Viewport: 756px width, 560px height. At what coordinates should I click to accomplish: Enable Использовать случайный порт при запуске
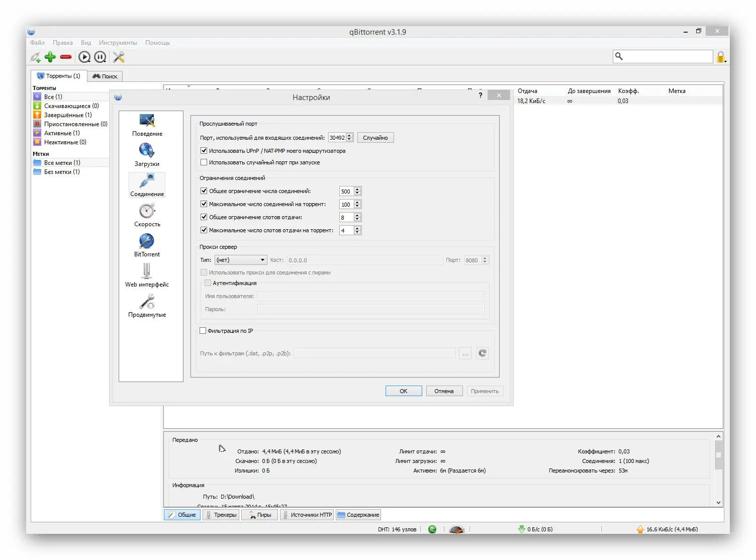[204, 162]
